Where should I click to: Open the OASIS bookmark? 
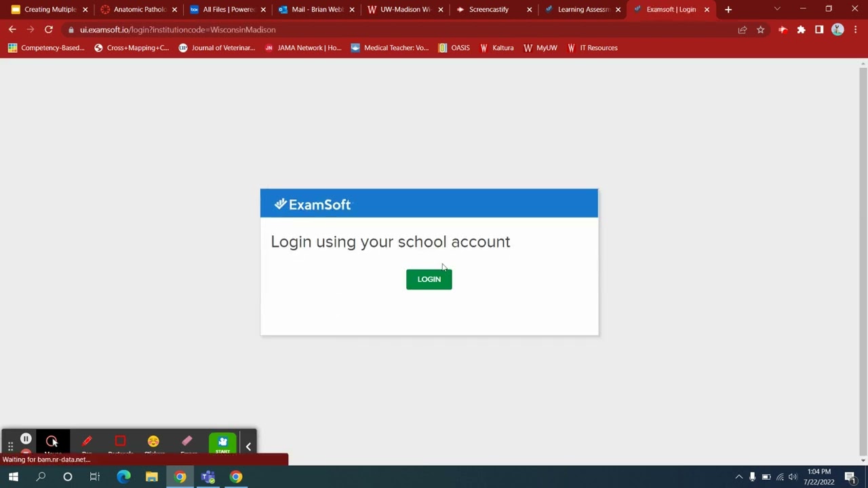[454, 48]
